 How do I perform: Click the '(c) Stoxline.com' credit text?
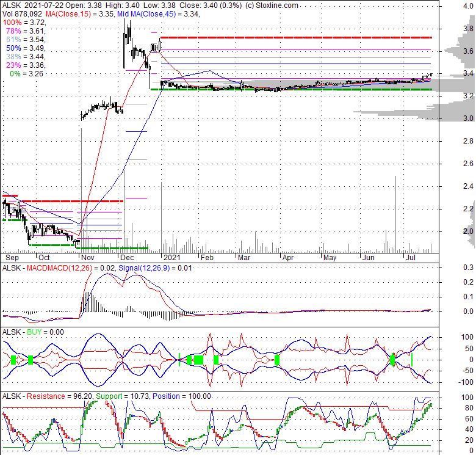click(x=272, y=5)
